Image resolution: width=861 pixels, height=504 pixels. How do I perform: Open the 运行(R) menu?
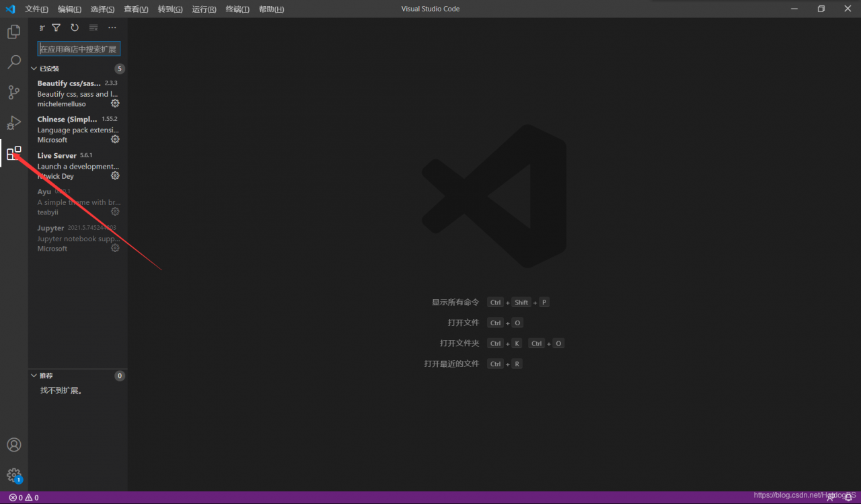pyautogui.click(x=204, y=9)
